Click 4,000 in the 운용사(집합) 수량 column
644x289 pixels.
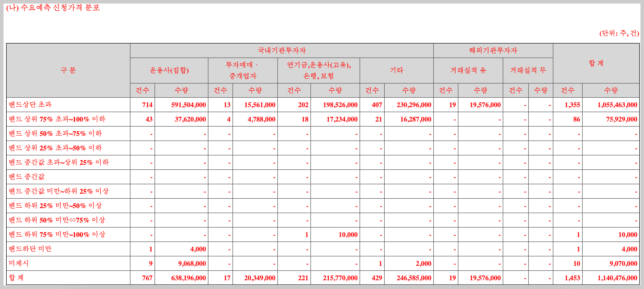tap(198, 249)
